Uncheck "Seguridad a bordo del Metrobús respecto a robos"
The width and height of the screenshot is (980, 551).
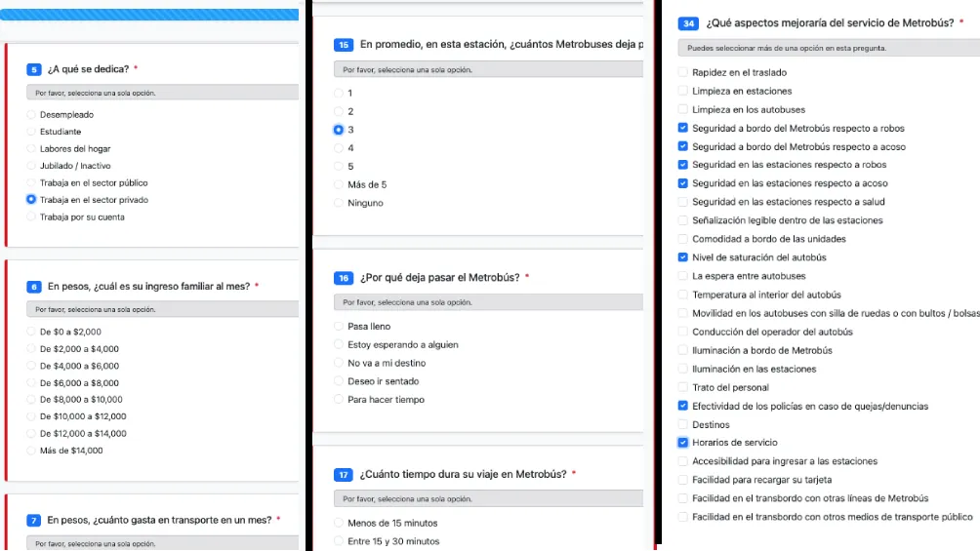click(683, 128)
